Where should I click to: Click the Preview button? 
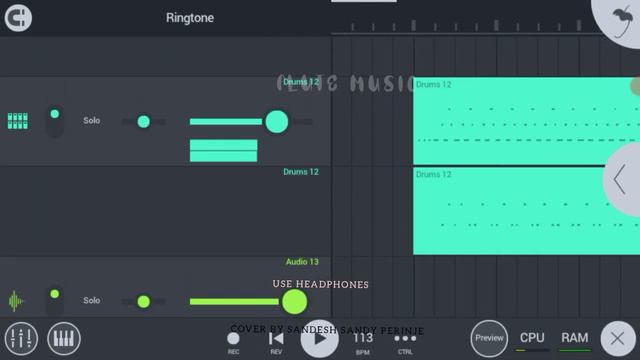click(489, 338)
